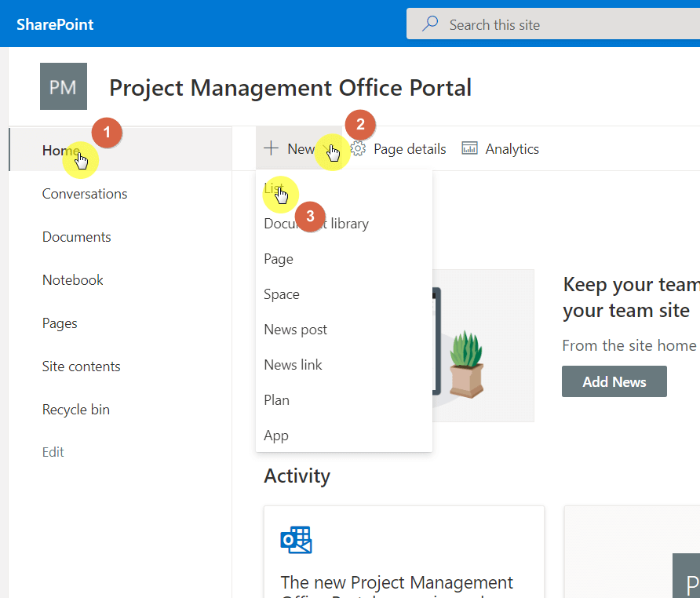The height and width of the screenshot is (598, 700).
Task: Click the plus icon beside New
Action: [x=271, y=148]
